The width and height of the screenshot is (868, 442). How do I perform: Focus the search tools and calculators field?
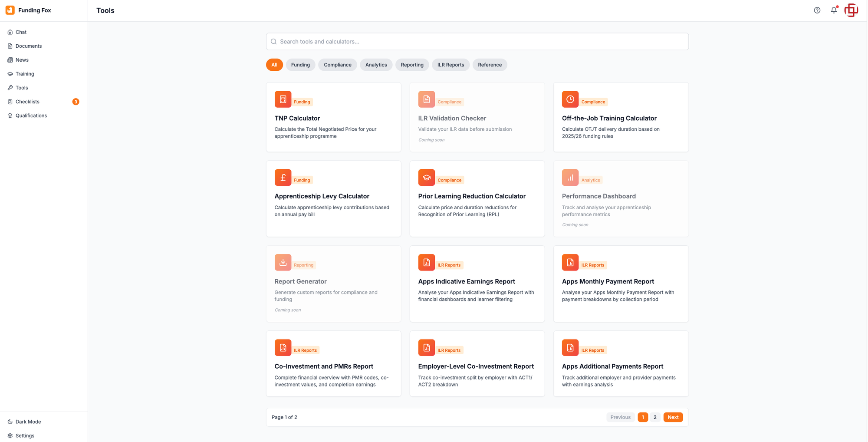[x=477, y=42]
